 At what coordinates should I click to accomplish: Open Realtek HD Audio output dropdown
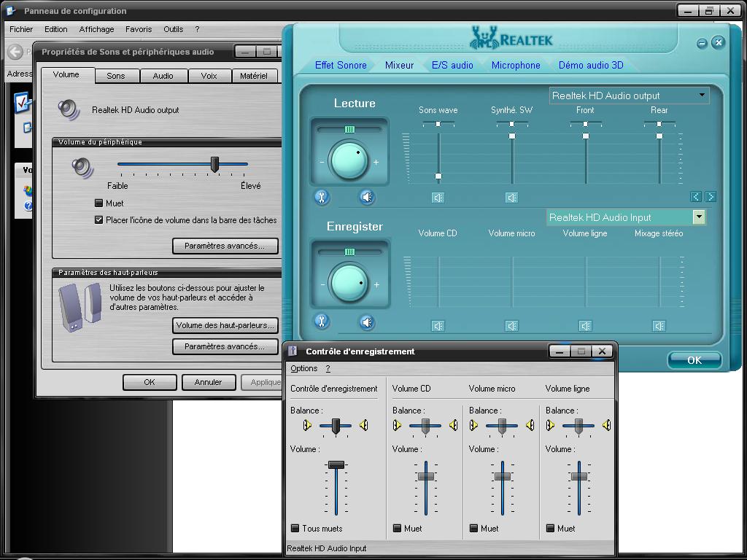point(629,96)
